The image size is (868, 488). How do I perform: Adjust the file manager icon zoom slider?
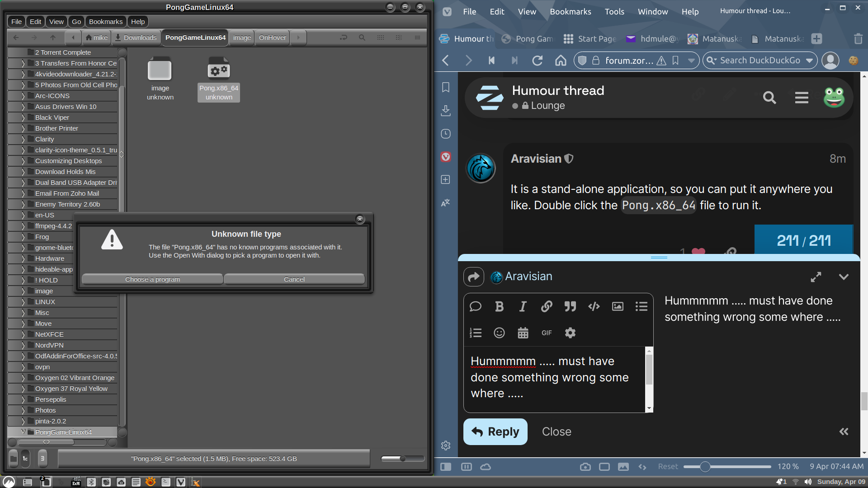point(403,459)
